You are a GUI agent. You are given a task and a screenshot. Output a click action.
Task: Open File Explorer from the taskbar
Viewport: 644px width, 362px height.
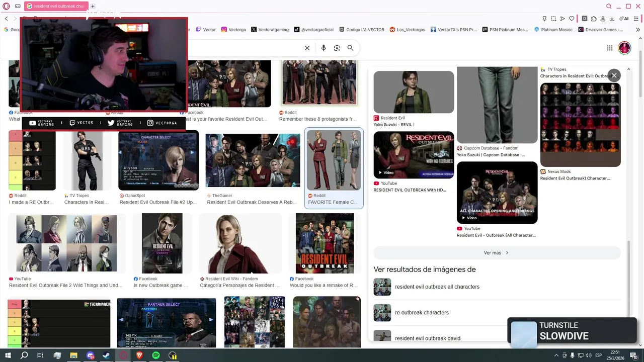coord(73,355)
